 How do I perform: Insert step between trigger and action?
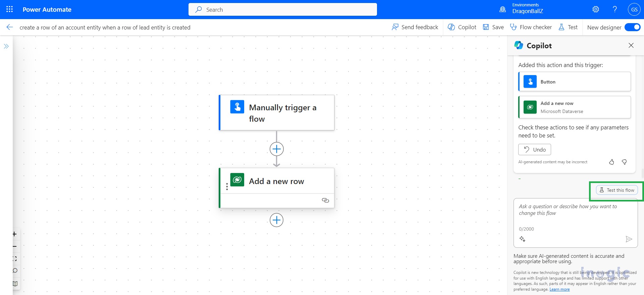pyautogui.click(x=277, y=149)
